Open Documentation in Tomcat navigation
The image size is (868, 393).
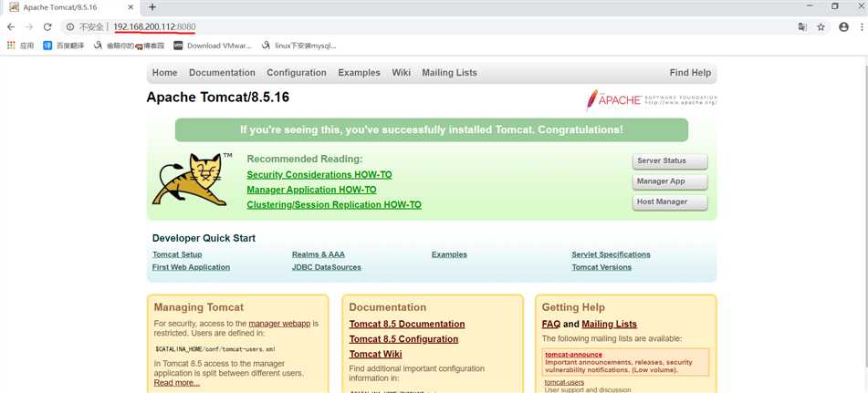tap(222, 73)
